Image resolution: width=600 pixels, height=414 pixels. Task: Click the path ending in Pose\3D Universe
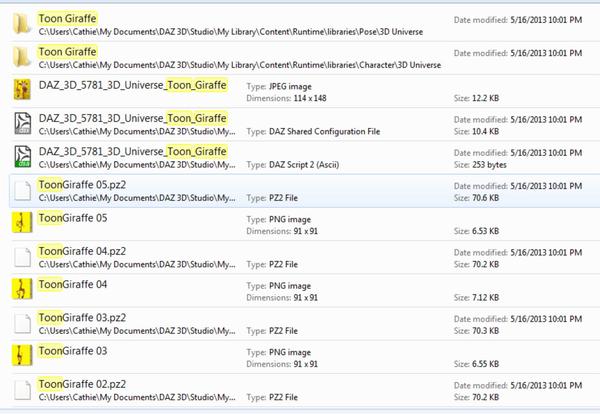pos(231,32)
